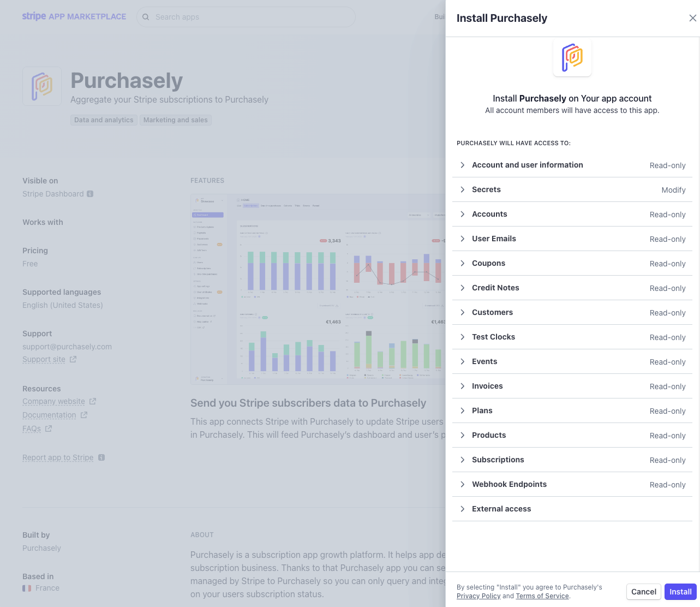Click the Purchasely name under Built by

coord(41,548)
